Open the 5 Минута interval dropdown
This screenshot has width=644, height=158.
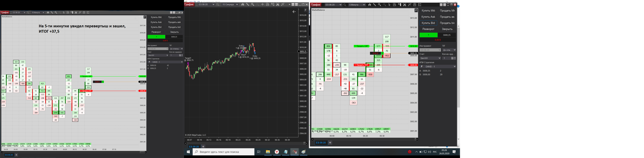click(357, 5)
